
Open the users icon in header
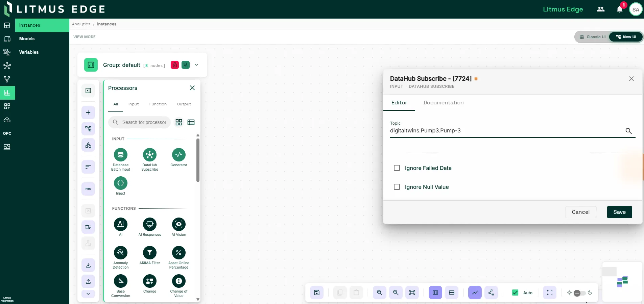tap(601, 9)
